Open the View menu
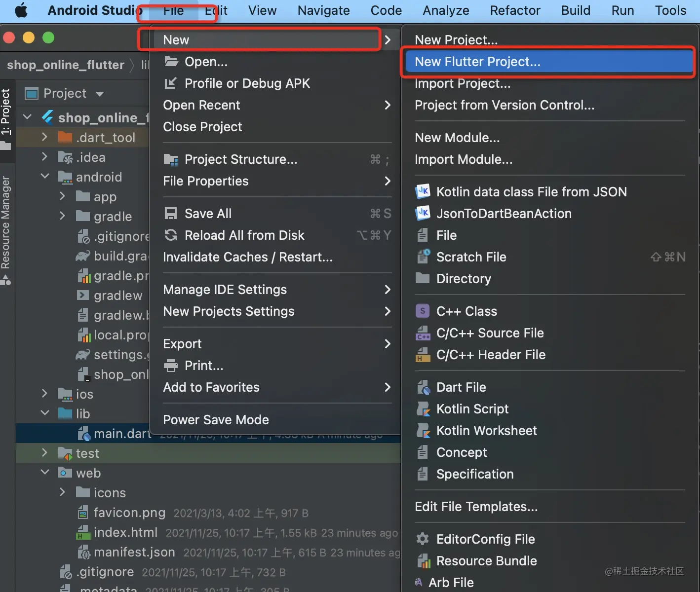The width and height of the screenshot is (700, 592). click(262, 10)
